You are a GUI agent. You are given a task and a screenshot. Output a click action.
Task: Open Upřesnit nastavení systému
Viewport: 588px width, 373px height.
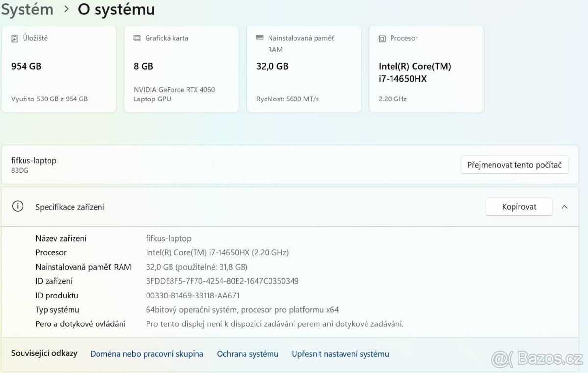[x=340, y=353]
